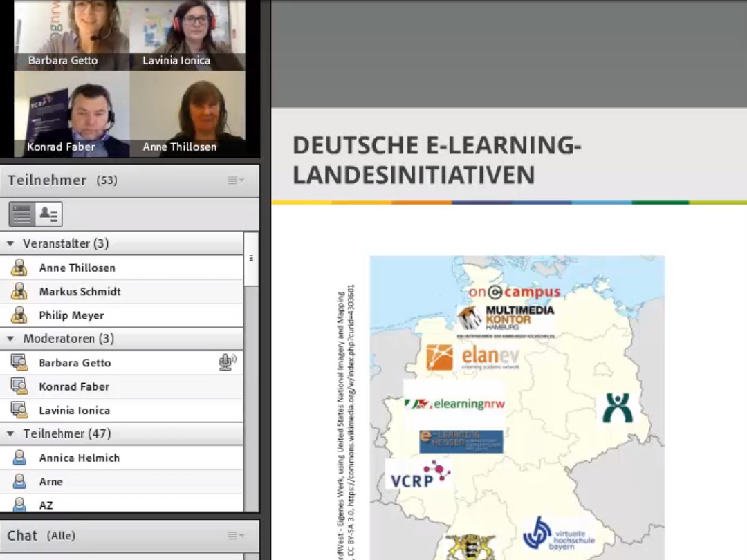
Task: Click the virtuelle hochschule bayern logo
Action: tap(558, 534)
